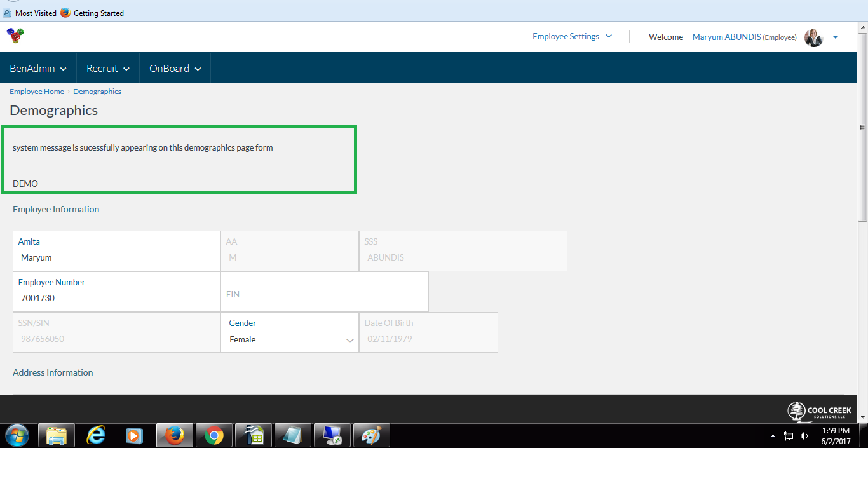Open Firefox from the Windows taskbar
868x488 pixels.
click(x=175, y=436)
